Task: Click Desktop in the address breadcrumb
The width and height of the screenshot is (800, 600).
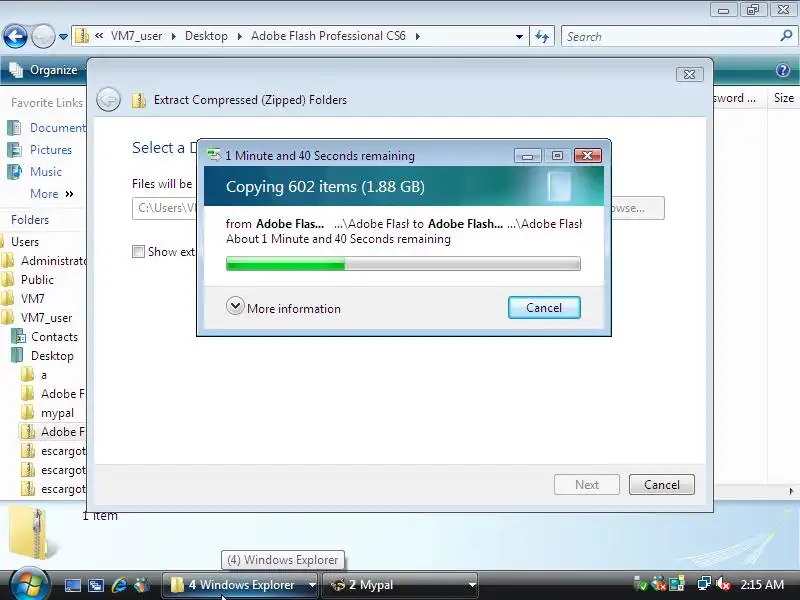Action: tap(206, 36)
